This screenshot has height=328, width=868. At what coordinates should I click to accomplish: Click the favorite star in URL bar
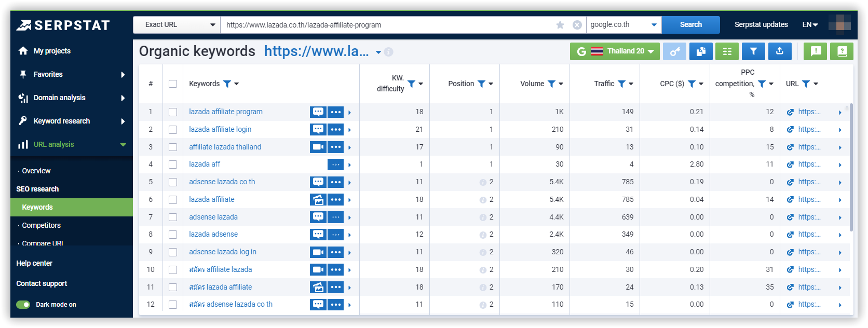[x=560, y=25]
